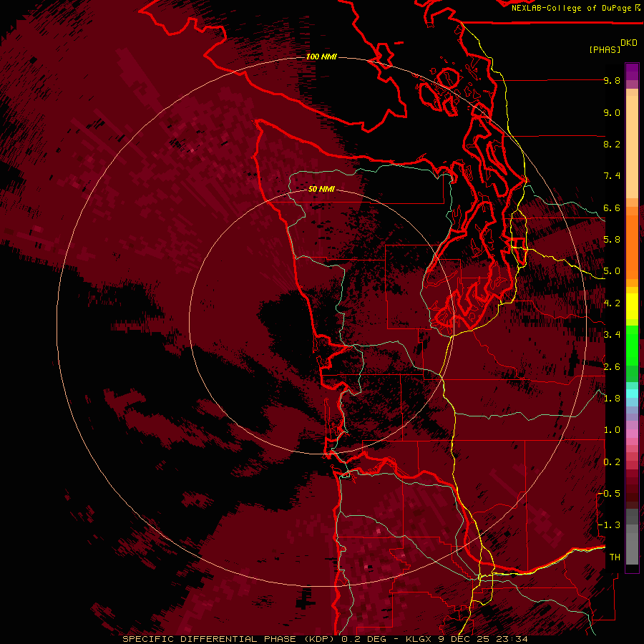Pick the gray bottom segment of the color bar
The image size is (644, 644).
point(632,545)
